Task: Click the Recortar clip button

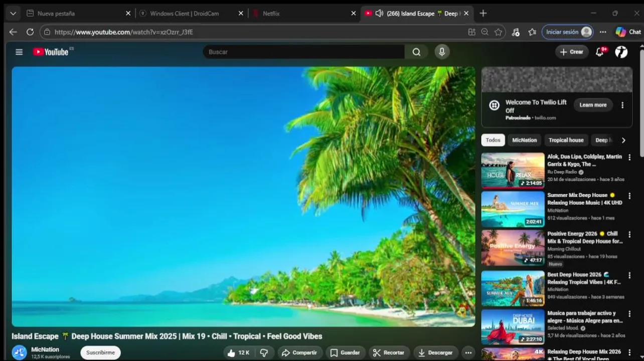Action: point(389,352)
